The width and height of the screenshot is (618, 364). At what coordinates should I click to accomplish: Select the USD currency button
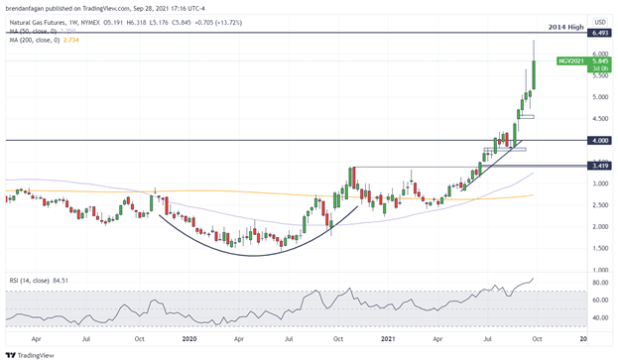[599, 22]
